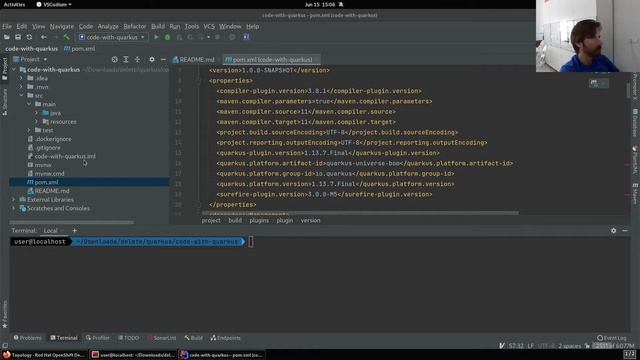Open the code-with-quarkus run configuration dropdown

[112, 37]
